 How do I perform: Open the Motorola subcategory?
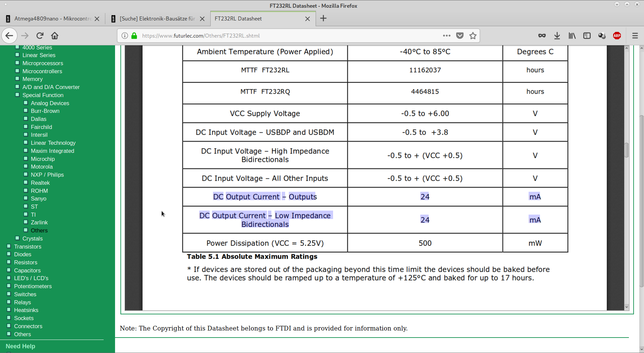click(x=42, y=167)
